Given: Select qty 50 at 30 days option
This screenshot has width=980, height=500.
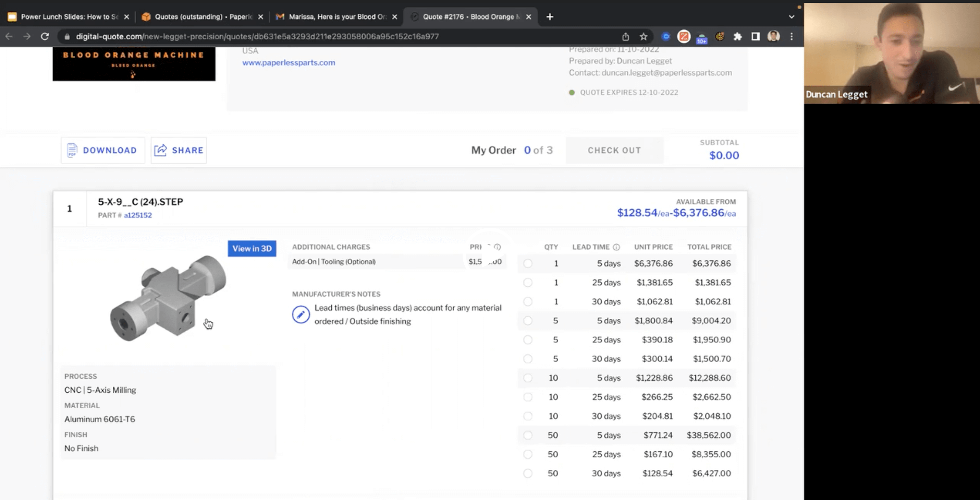Looking at the screenshot, I should pyautogui.click(x=528, y=473).
